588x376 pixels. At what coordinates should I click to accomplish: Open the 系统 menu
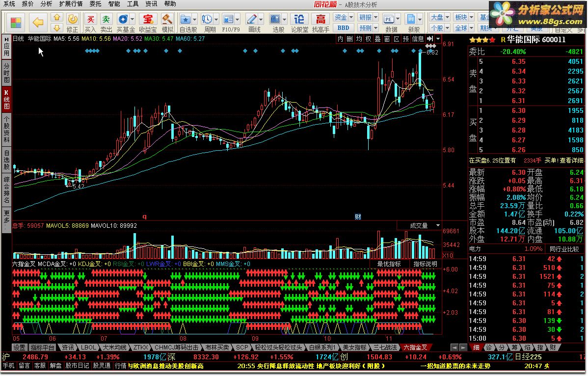(x=9, y=4)
